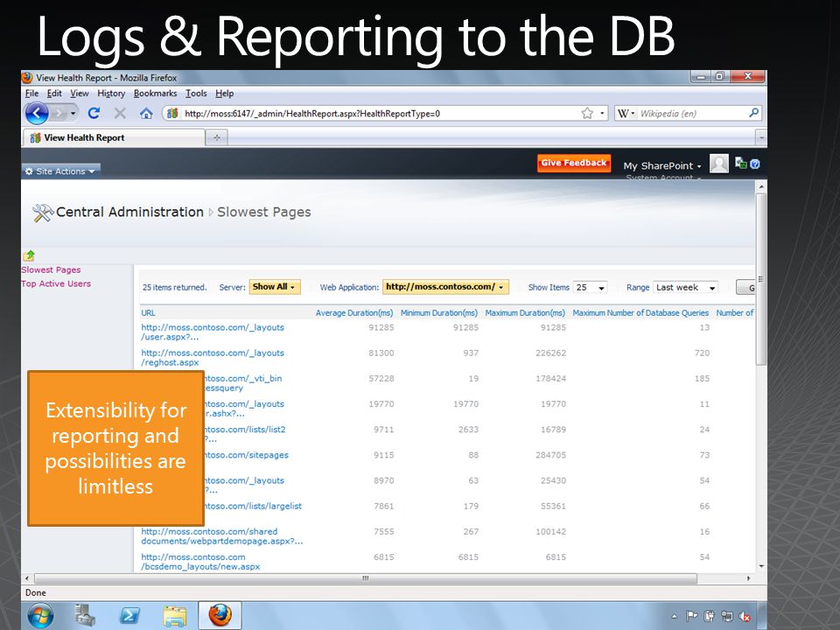Click the horizontal scrollbar right arrow
The height and width of the screenshot is (630, 840).
[x=748, y=578]
